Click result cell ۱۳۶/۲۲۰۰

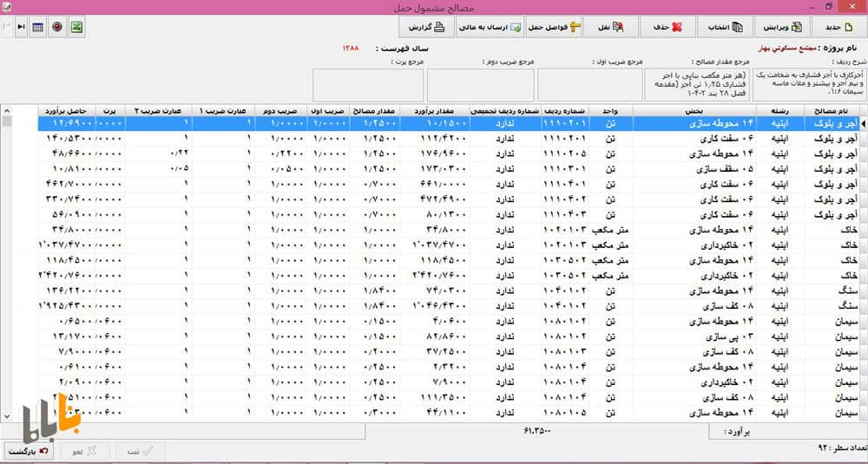click(67, 291)
